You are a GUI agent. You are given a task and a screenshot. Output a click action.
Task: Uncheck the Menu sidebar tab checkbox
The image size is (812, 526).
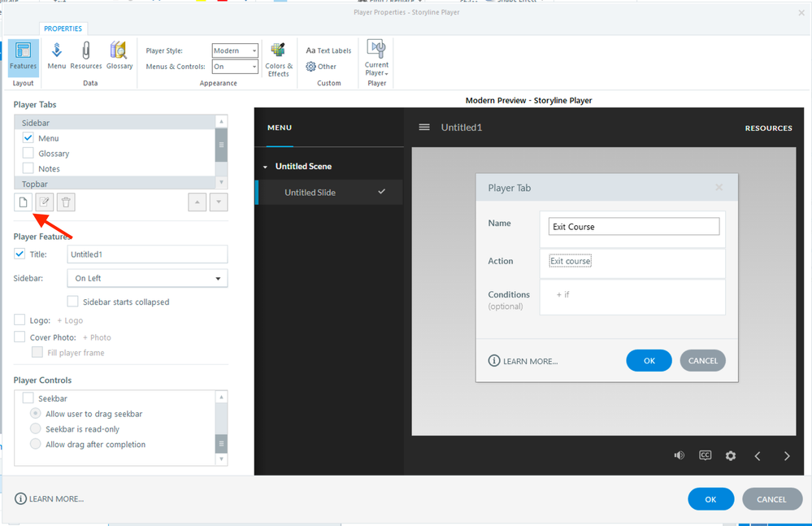pos(28,138)
